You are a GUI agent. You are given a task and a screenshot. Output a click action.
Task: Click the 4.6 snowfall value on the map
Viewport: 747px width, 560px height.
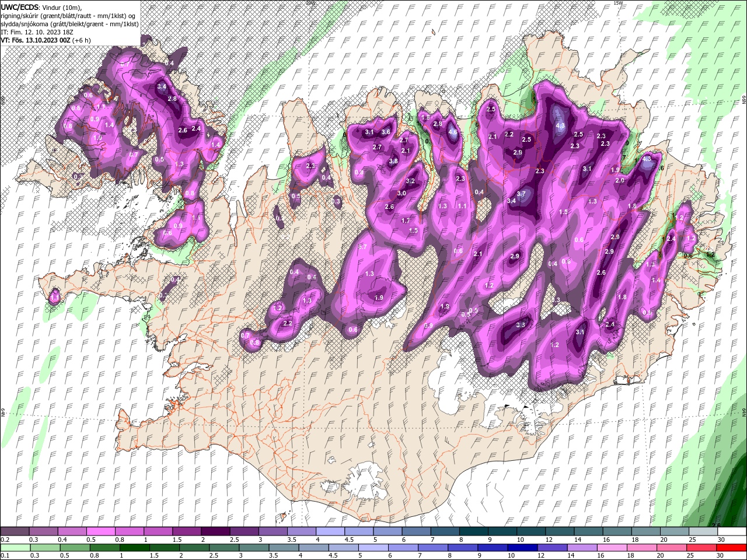click(x=453, y=132)
